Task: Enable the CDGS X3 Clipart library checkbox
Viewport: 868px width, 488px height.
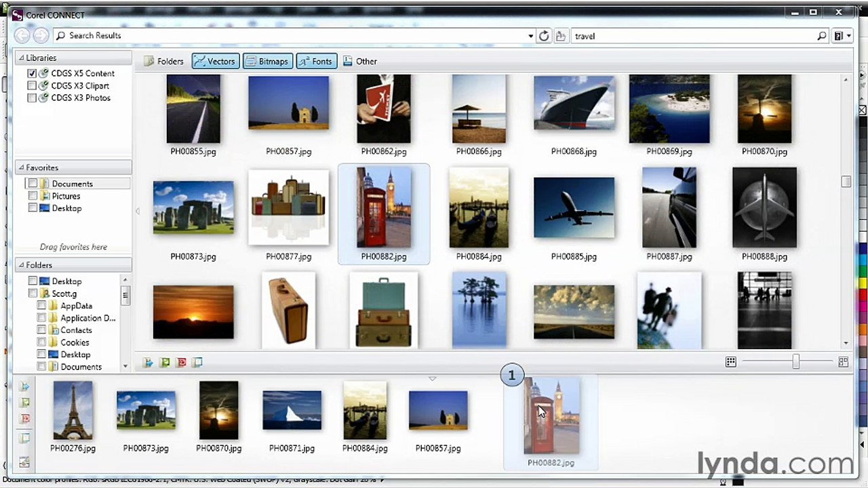Action: tap(32, 85)
